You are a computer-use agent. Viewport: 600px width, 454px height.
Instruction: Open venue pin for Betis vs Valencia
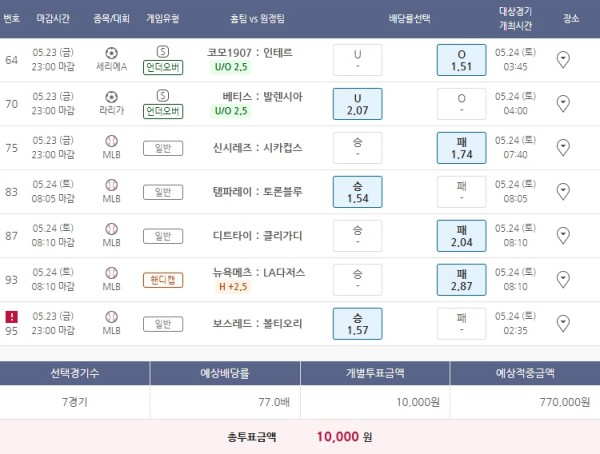pyautogui.click(x=563, y=103)
